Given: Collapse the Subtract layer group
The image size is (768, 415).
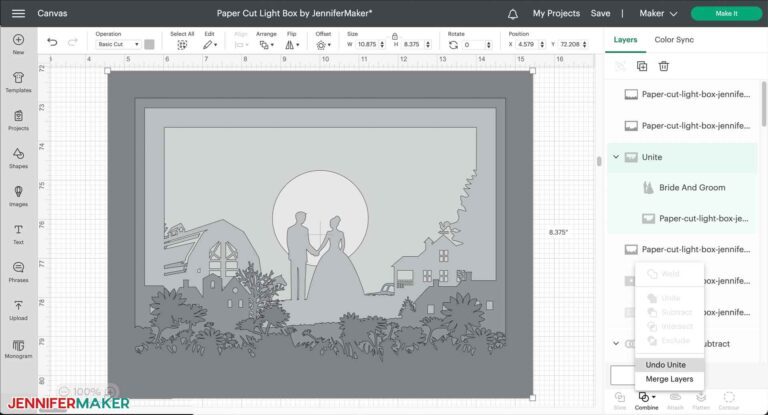Looking at the screenshot, I should tap(616, 343).
